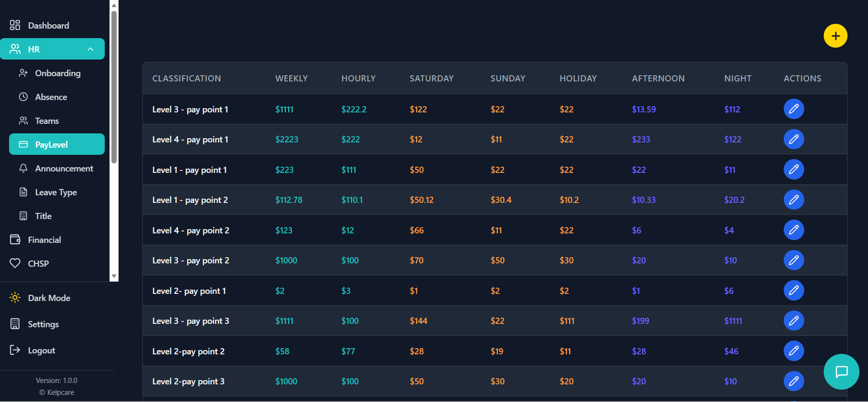The width and height of the screenshot is (868, 402).
Task: Open Financial menu item
Action: [52, 240]
